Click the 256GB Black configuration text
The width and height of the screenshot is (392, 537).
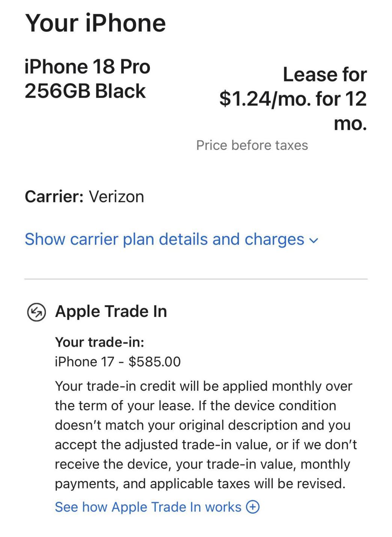(85, 91)
